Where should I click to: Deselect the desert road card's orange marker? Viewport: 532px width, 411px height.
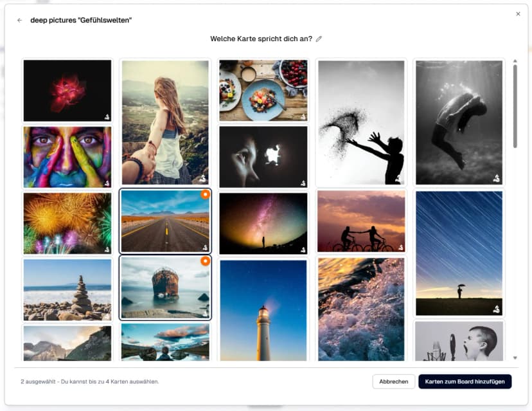pos(205,194)
